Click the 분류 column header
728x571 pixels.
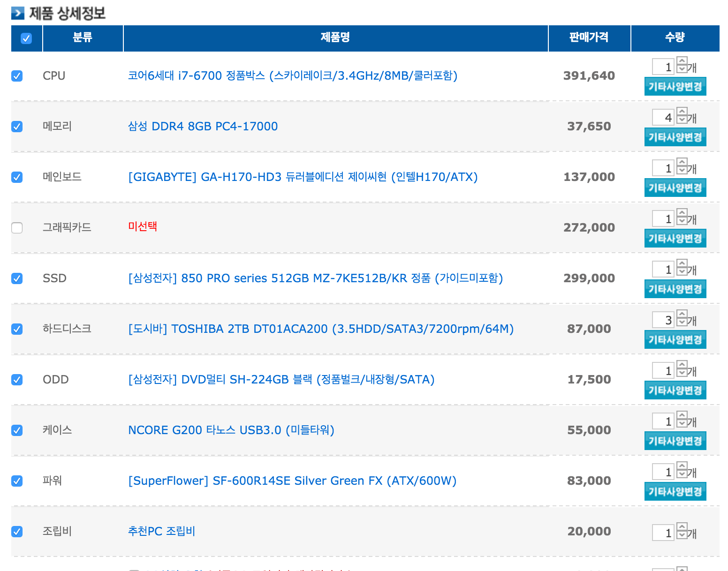click(83, 38)
